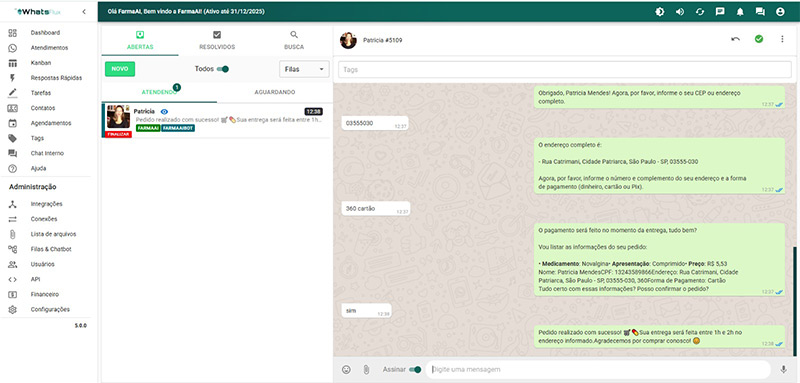Click the WhatsFlux logo
This screenshot has width=800, height=383.
coord(37,12)
